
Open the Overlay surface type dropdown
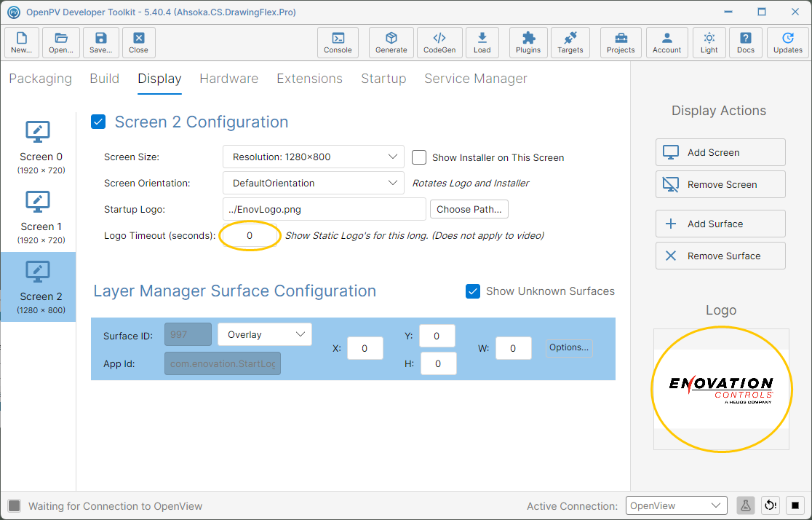[x=265, y=334]
